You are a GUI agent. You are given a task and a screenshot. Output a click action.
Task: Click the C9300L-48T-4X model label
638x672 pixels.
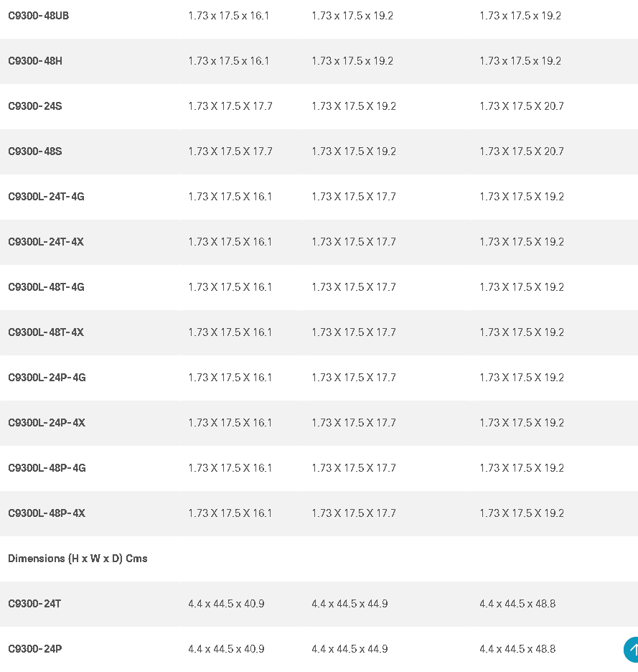(46, 332)
